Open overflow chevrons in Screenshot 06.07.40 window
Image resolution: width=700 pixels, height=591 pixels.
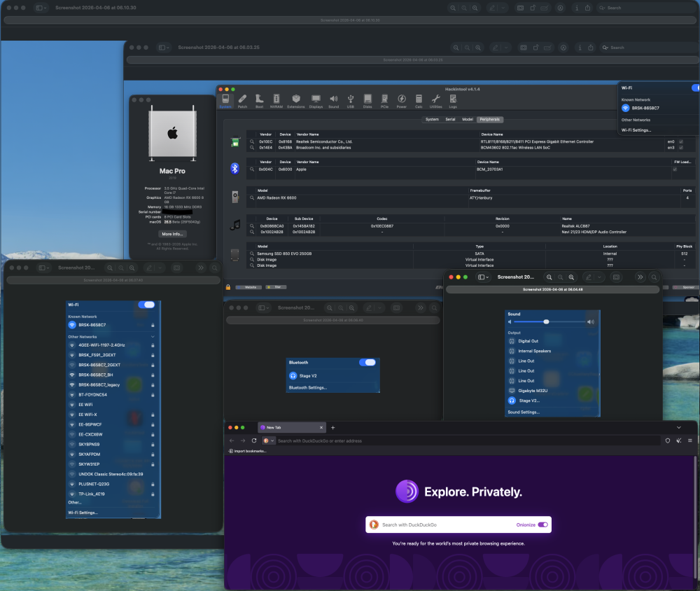pyautogui.click(x=201, y=268)
